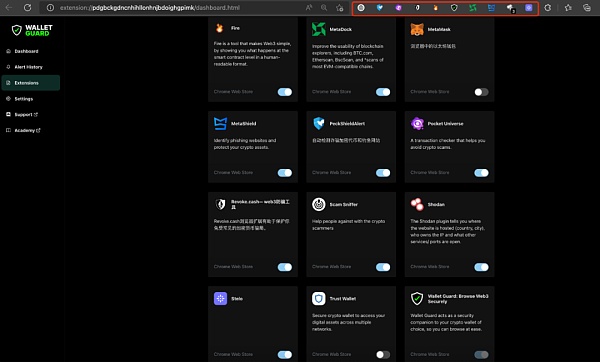
Task: Click the Fire extension flame icon
Action: pos(220,28)
